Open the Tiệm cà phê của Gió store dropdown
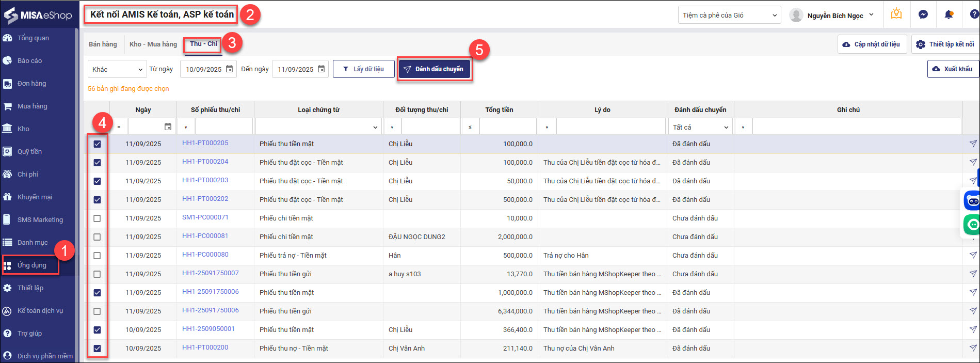The image size is (980, 363). 729,15
